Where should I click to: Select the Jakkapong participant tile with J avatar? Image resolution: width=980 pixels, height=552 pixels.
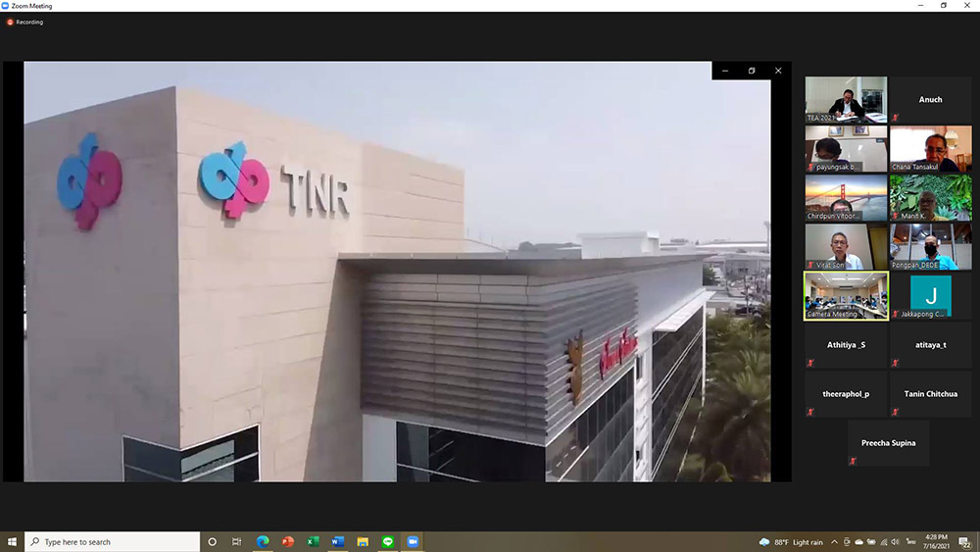tap(930, 295)
